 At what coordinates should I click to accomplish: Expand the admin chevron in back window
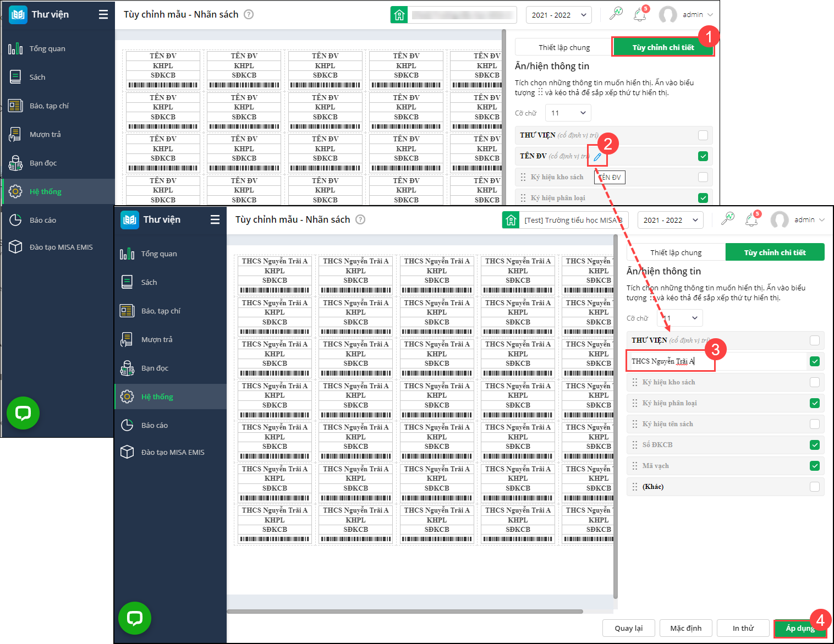coord(710,15)
